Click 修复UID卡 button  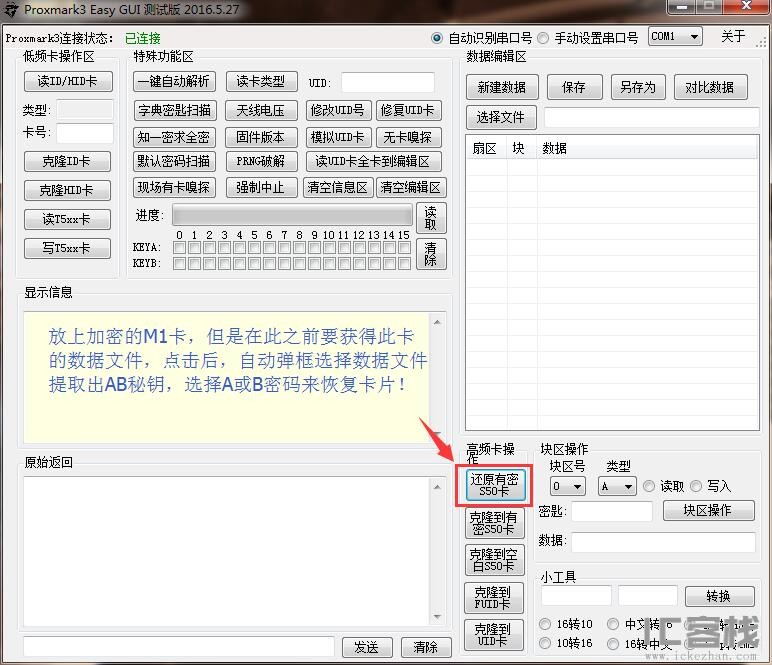point(408,110)
